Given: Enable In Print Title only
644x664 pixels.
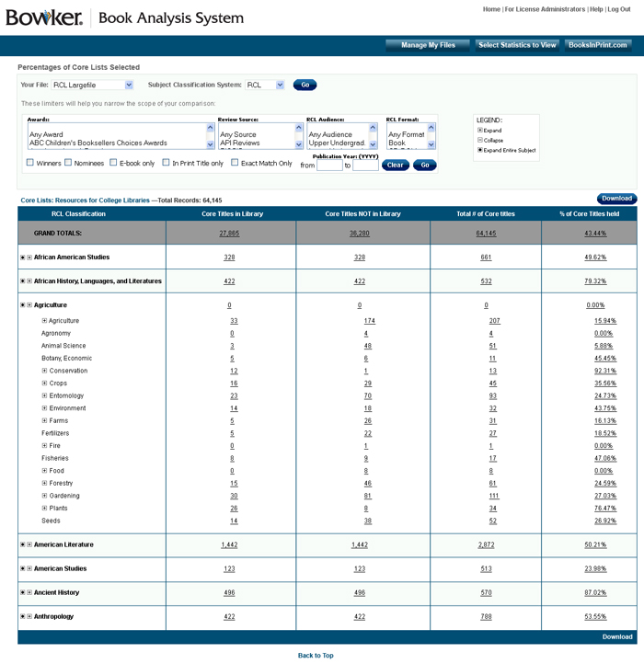Looking at the screenshot, I should [167, 163].
